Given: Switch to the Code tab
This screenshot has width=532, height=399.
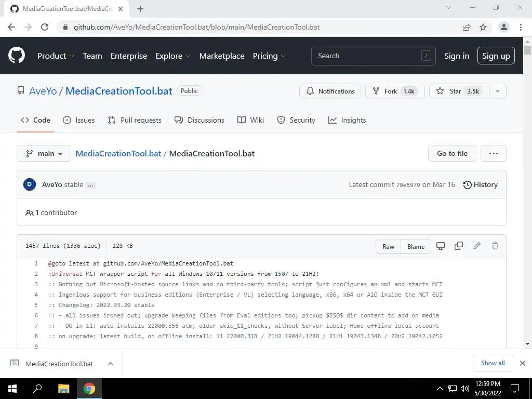Looking at the screenshot, I should point(35,120).
